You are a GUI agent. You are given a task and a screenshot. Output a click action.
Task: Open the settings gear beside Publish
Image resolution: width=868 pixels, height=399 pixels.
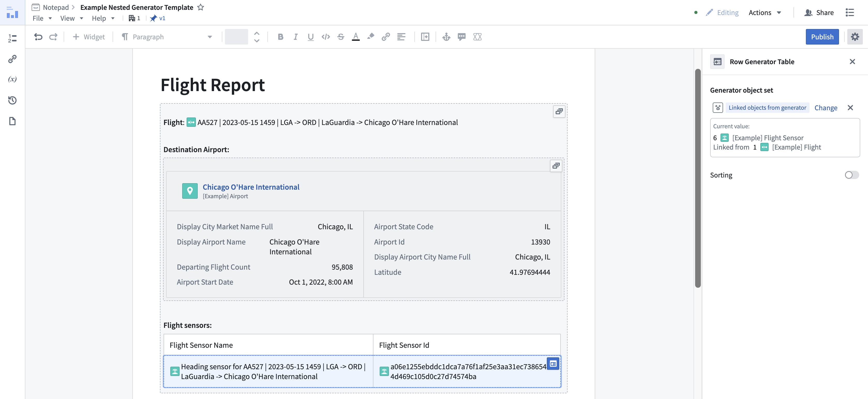click(x=855, y=37)
